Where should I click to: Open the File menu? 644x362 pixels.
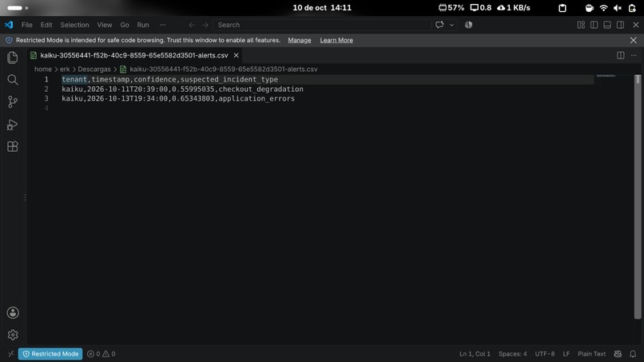26,25
